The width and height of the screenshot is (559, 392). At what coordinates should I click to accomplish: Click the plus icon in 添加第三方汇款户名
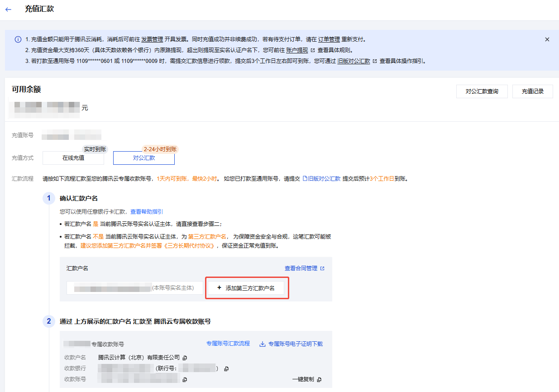tap(220, 288)
